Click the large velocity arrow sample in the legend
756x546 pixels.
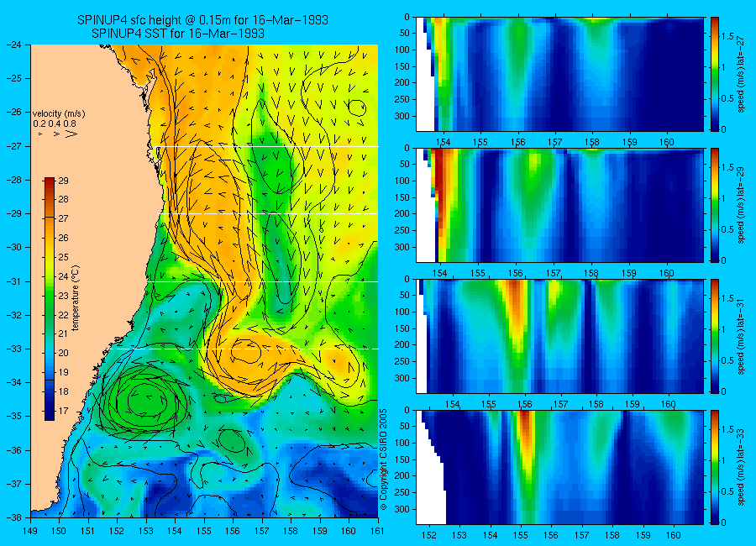71,134
